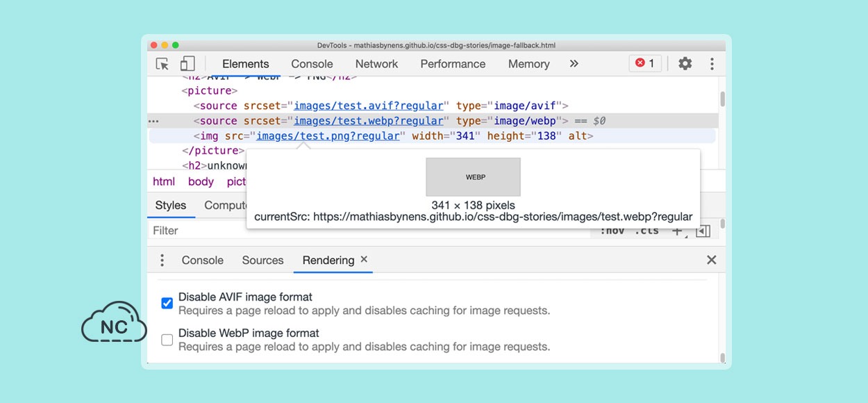Screen dimensions: 868x403
Task: Follow the images/test.png?regular link
Action: click(x=328, y=136)
